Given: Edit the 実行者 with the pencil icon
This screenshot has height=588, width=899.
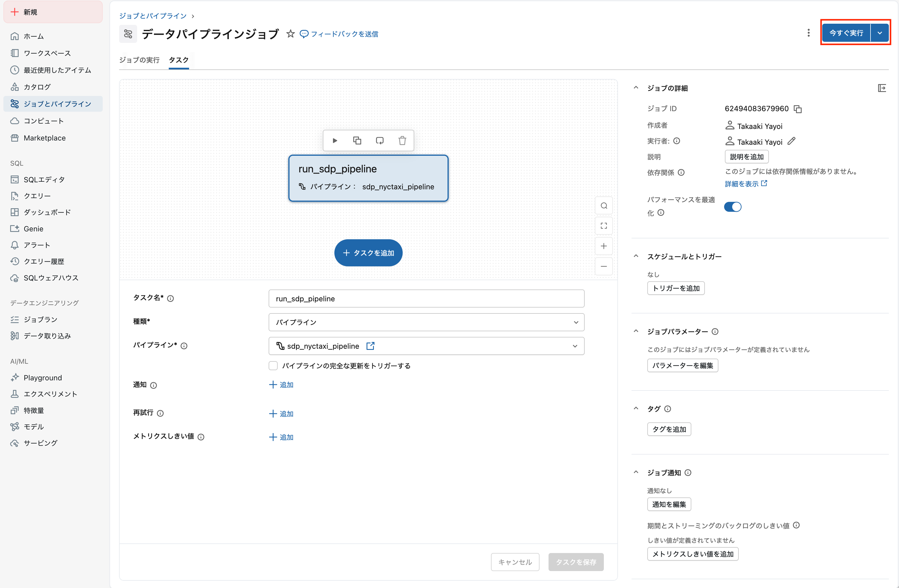Looking at the screenshot, I should [x=792, y=142].
